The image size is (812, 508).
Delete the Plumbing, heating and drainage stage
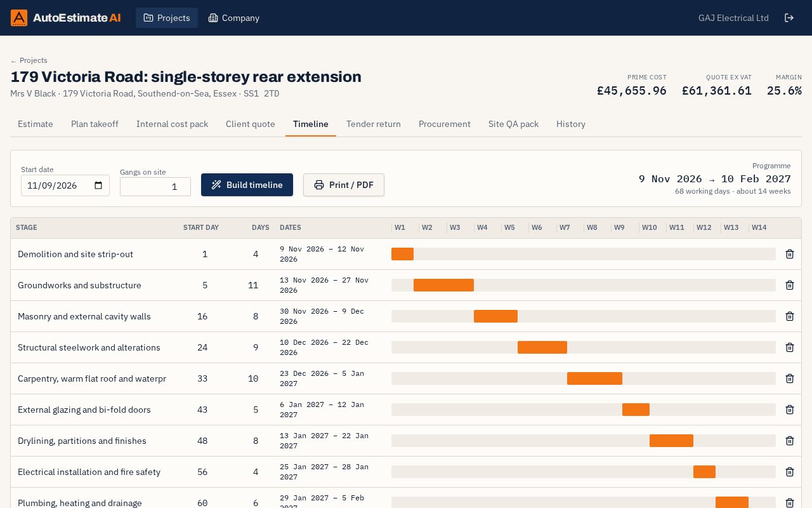pos(790,503)
